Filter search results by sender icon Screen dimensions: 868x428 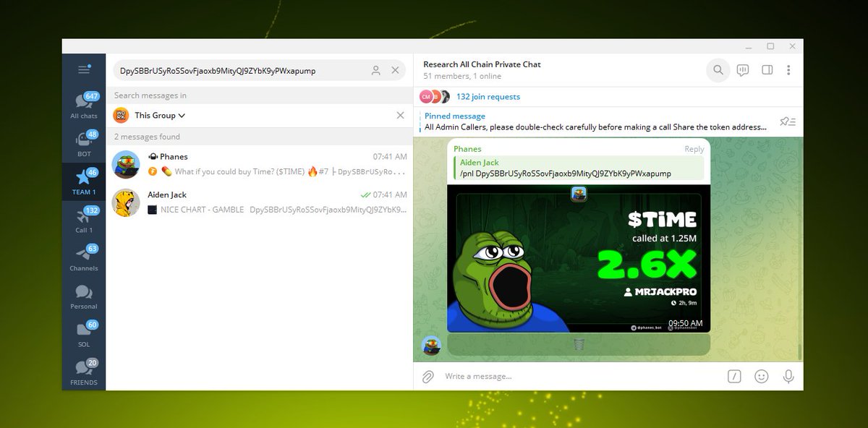(376, 71)
